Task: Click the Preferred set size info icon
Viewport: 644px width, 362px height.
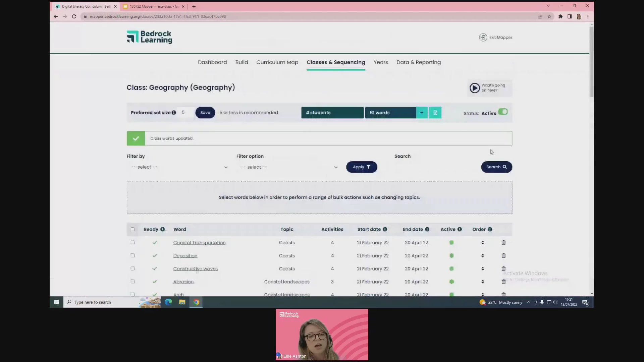Action: pos(174,113)
